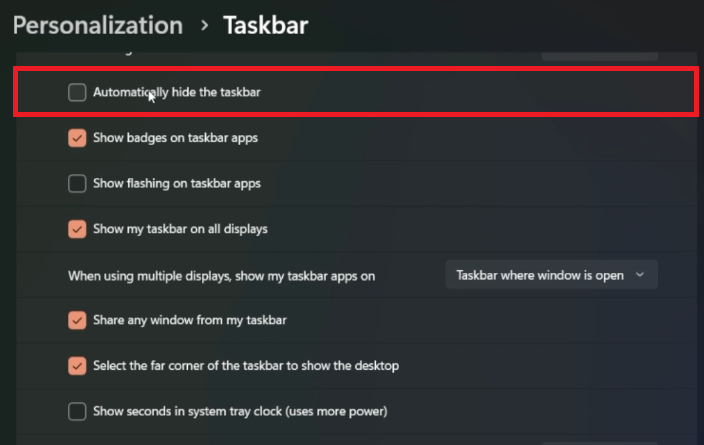Uncheck the far corner show desktop checkbox
Image resolution: width=704 pixels, height=445 pixels.
pyautogui.click(x=77, y=366)
